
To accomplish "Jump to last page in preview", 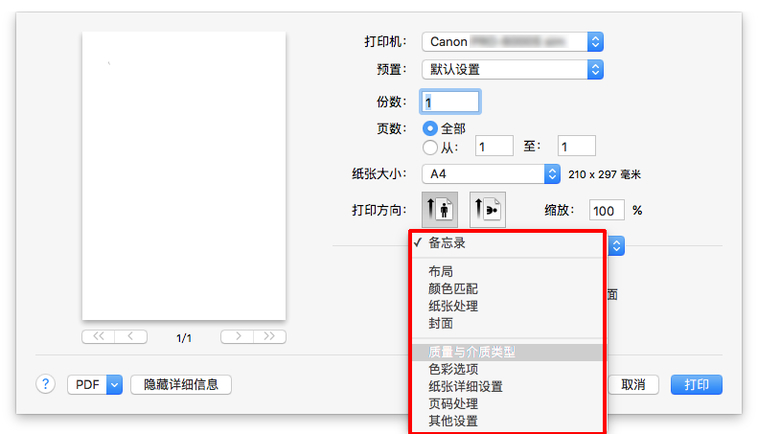I will click(269, 337).
